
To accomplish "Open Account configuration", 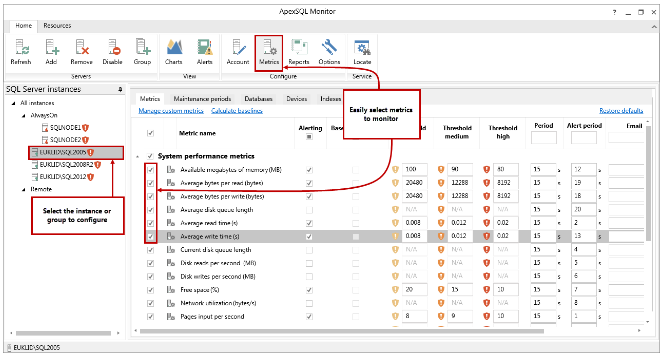I will click(238, 51).
